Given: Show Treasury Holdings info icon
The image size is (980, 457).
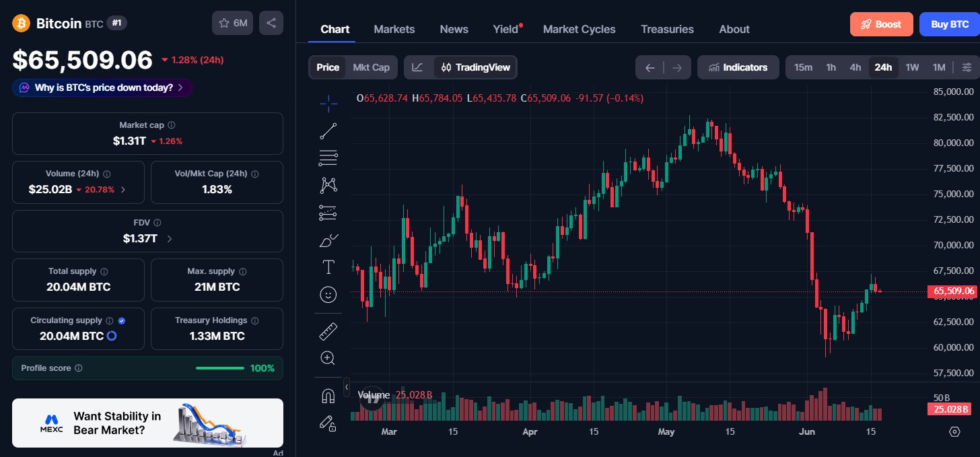Looking at the screenshot, I should [255, 321].
